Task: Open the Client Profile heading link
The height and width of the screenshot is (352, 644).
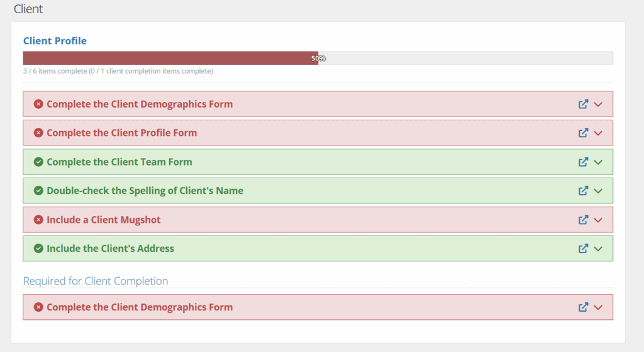Action: pyautogui.click(x=55, y=41)
